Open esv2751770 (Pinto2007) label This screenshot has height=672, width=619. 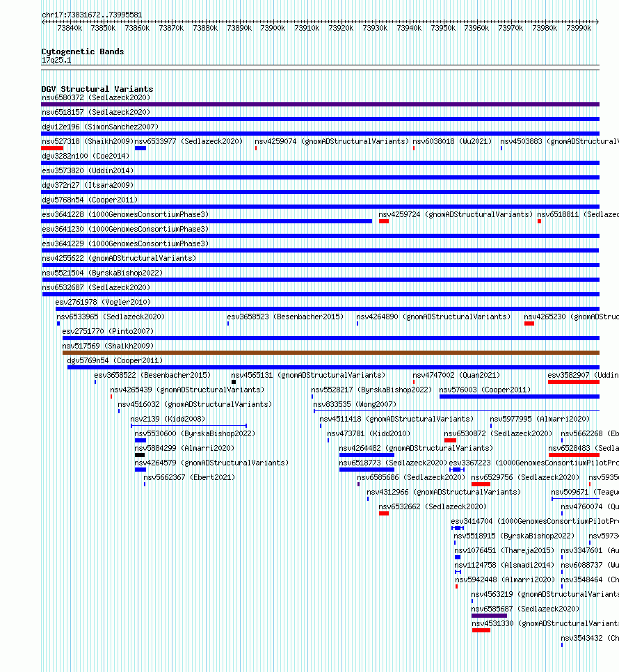click(x=108, y=331)
